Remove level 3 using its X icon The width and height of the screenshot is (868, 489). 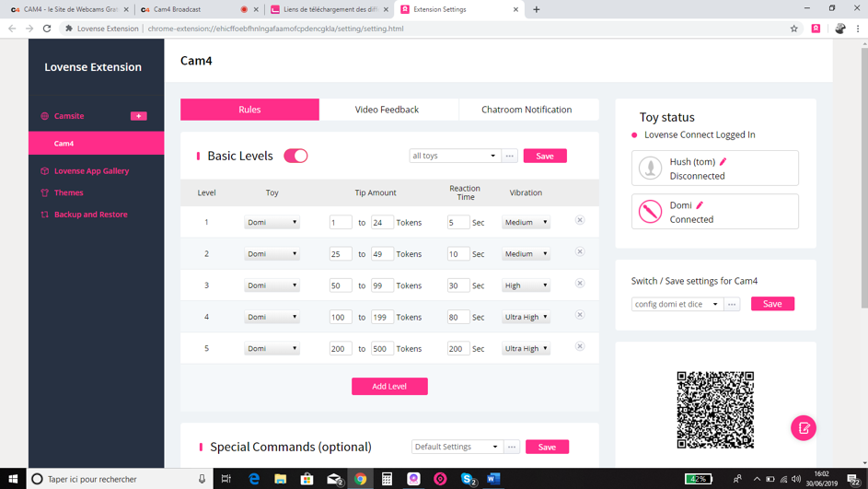click(580, 284)
